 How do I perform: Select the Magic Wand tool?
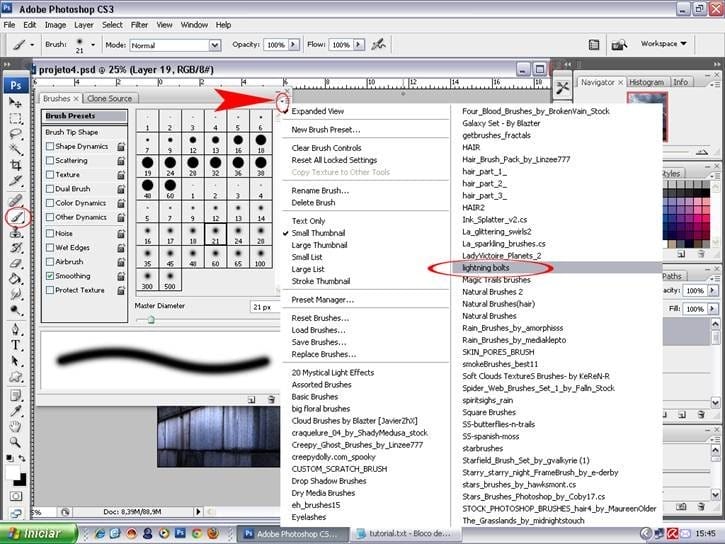pyautogui.click(x=15, y=149)
